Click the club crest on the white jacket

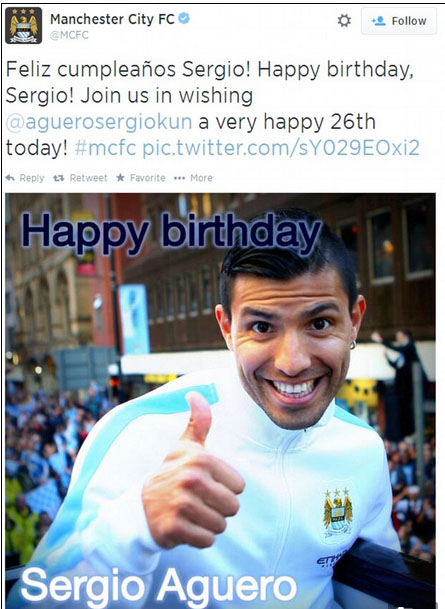click(338, 513)
